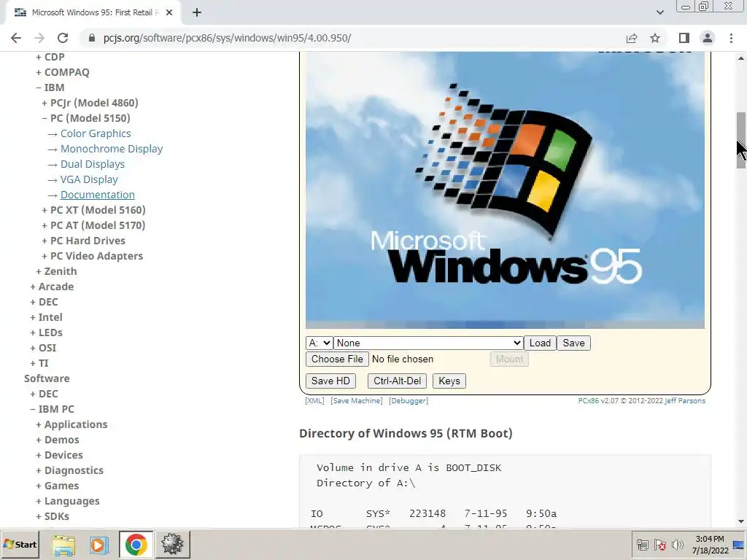The image size is (747, 560).
Task: Open the Documentation link
Action: click(x=98, y=195)
